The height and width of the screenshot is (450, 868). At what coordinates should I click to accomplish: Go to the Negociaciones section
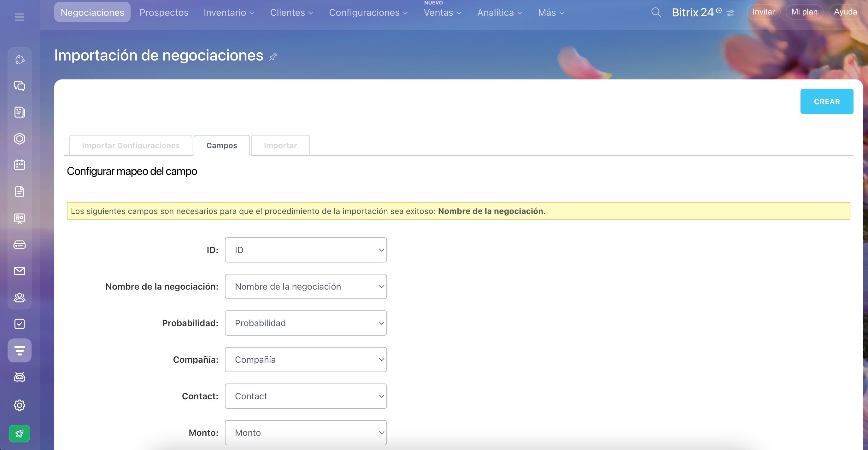92,13
